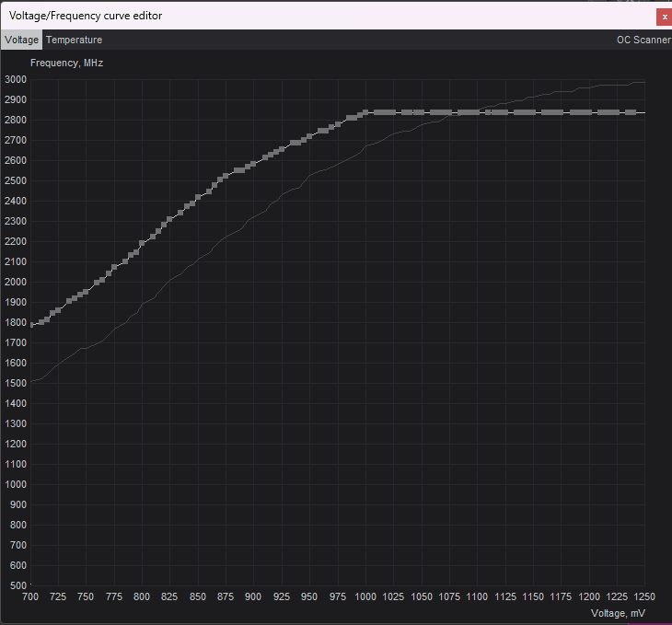Click the 1250 label on the voltage axis
The image size is (672, 625).
pos(644,596)
